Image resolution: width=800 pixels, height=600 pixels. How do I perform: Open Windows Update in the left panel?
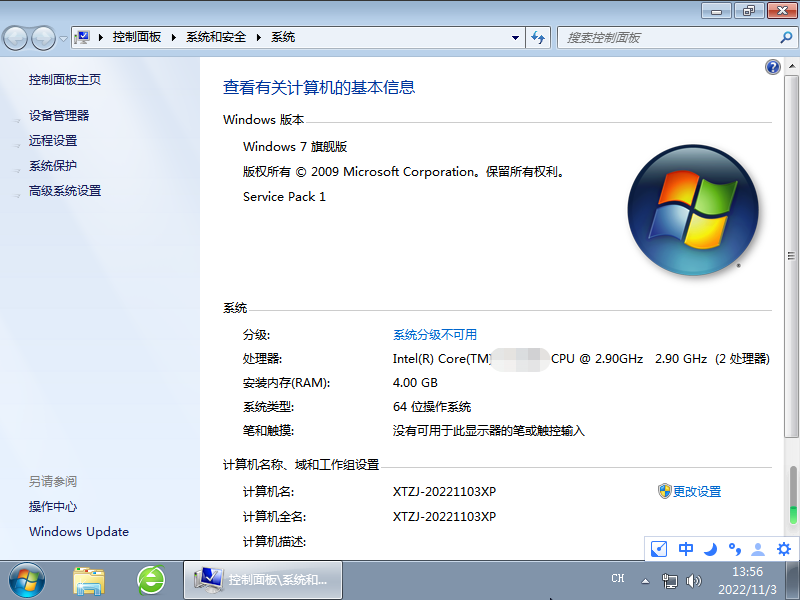tap(78, 532)
